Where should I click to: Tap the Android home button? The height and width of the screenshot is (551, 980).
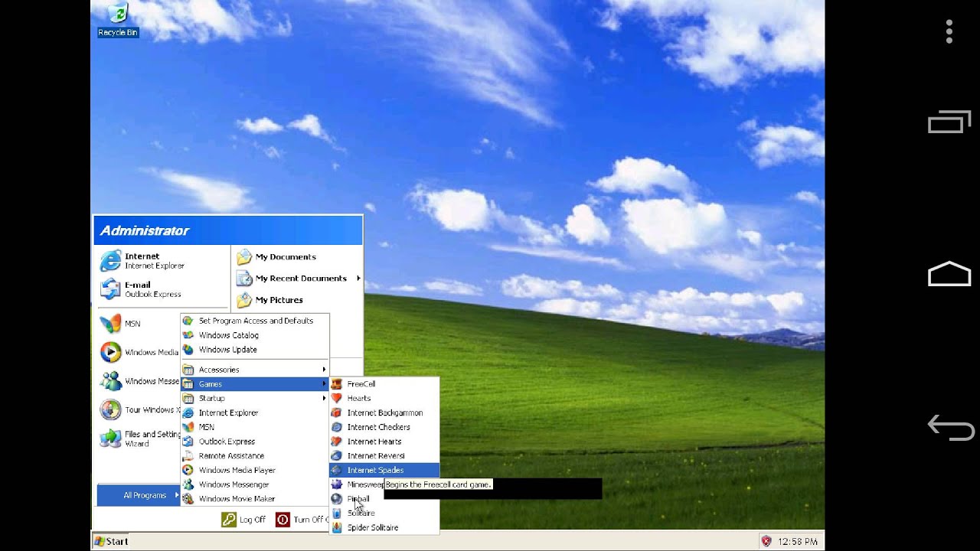click(x=949, y=274)
